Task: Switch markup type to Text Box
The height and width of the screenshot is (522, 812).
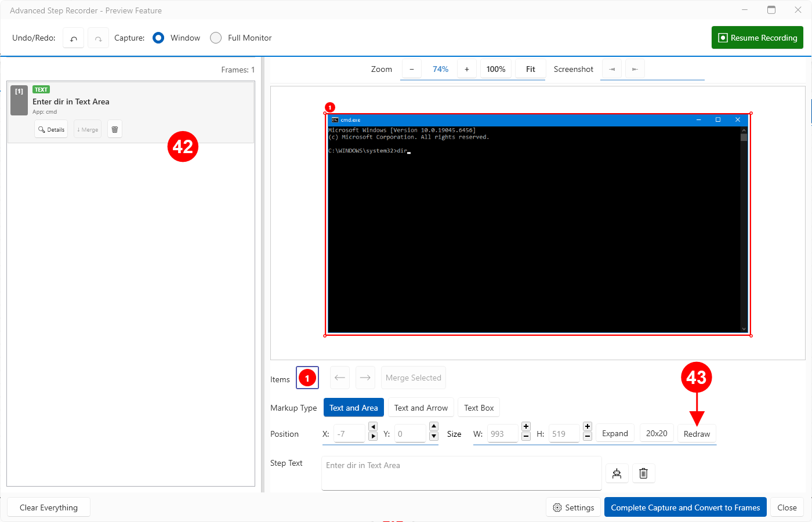Action: (478, 408)
